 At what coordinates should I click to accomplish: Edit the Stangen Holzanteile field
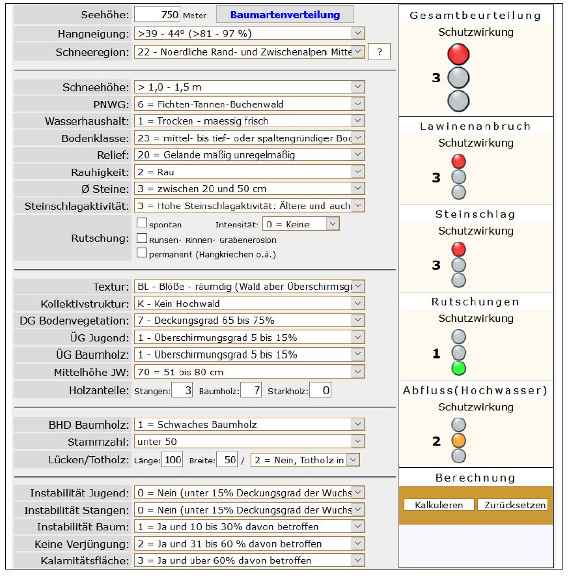click(182, 390)
